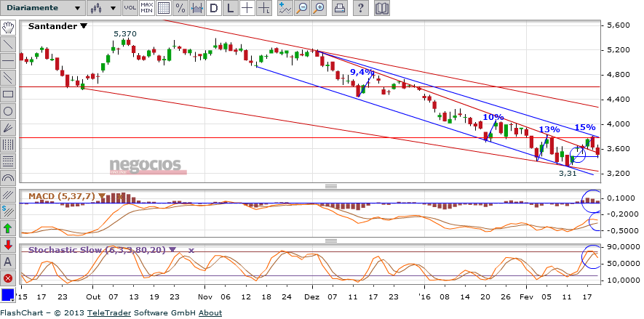Open the Stochastic Slow settings dropdown
The image size is (644, 319).
pos(172,249)
